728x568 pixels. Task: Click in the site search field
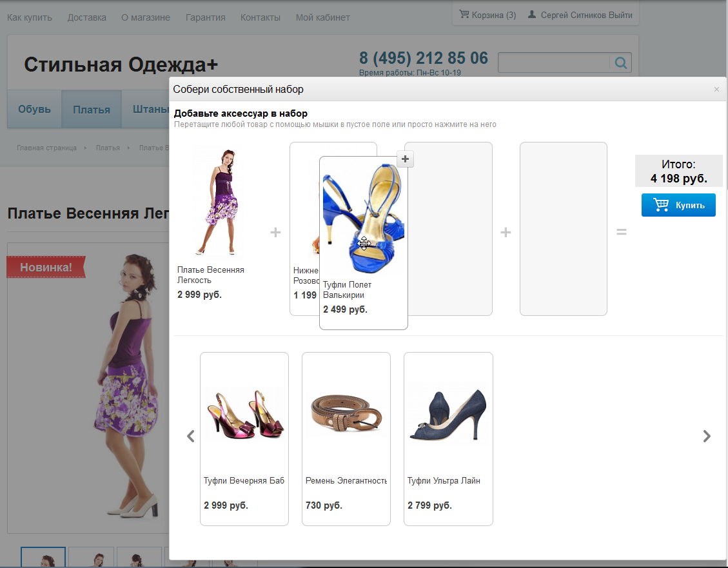[553, 63]
